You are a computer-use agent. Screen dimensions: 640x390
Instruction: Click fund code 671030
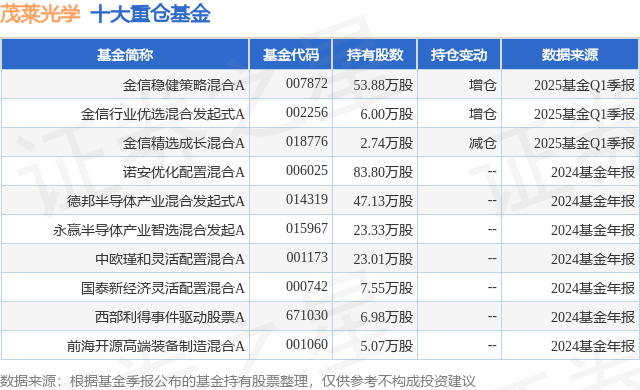[307, 315]
